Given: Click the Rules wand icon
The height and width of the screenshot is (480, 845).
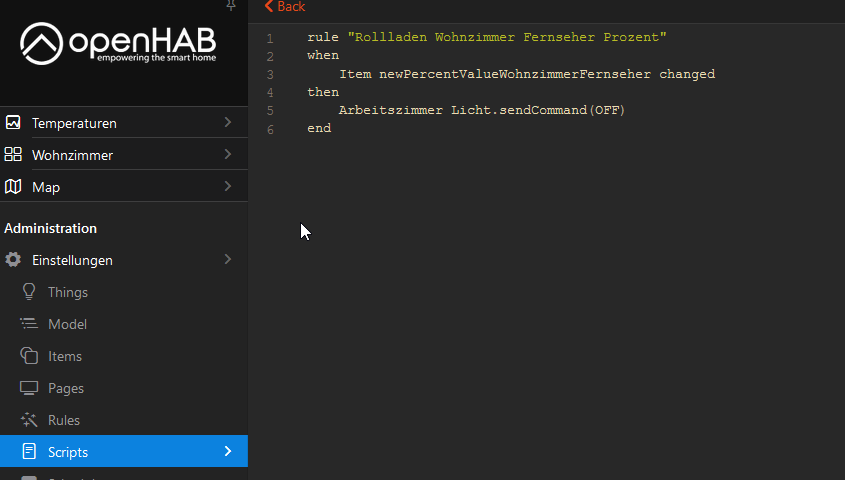Looking at the screenshot, I should (29, 420).
